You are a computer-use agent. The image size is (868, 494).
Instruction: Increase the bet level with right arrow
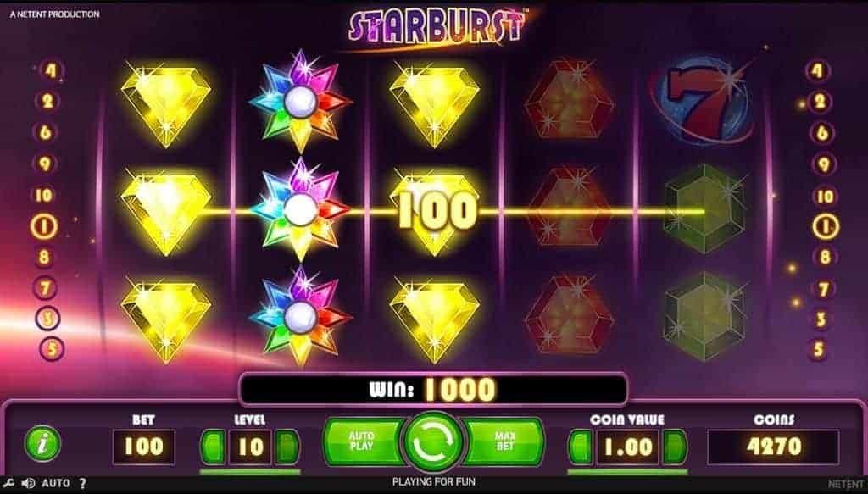tap(287, 447)
